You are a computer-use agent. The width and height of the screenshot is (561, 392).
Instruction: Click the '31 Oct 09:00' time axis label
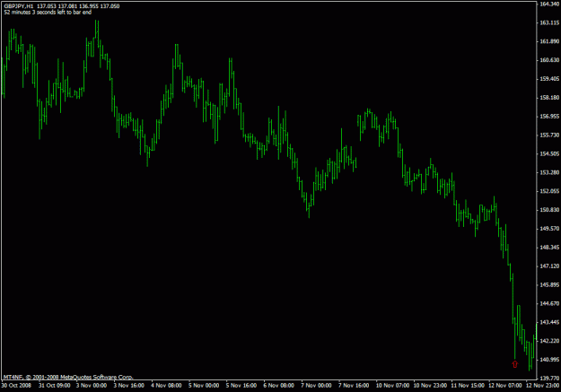click(x=55, y=386)
